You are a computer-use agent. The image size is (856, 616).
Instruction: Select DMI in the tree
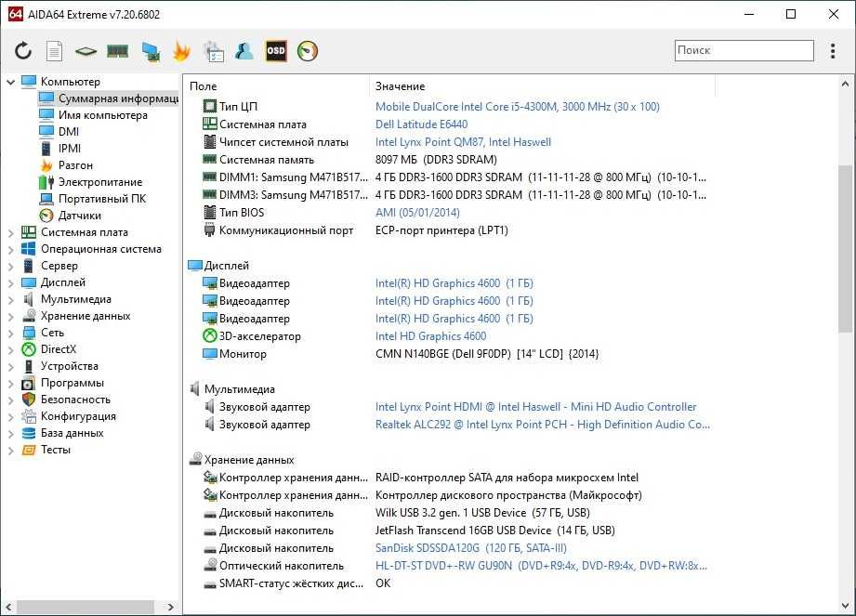tap(68, 132)
